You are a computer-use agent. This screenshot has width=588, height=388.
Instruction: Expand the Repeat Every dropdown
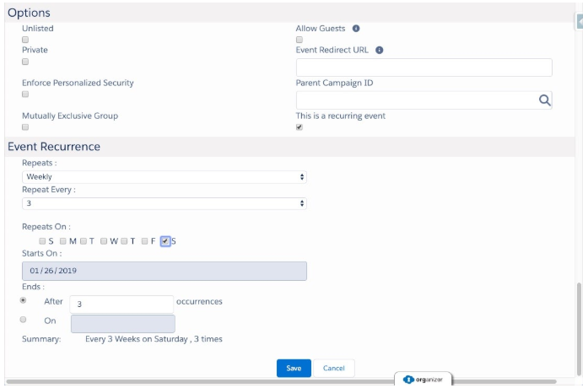165,203
